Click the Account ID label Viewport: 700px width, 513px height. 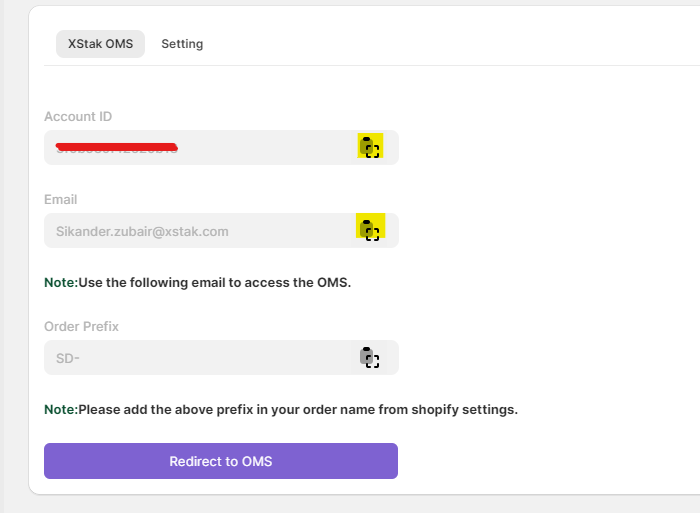[x=78, y=117]
